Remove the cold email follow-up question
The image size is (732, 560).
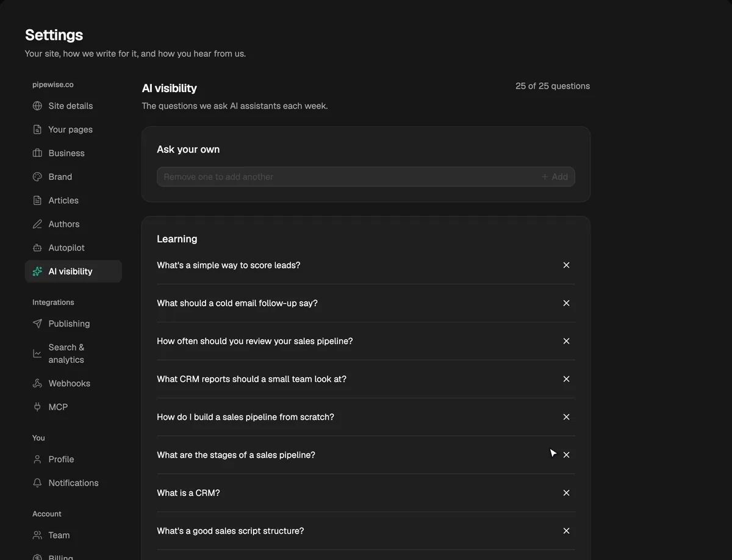(x=566, y=303)
